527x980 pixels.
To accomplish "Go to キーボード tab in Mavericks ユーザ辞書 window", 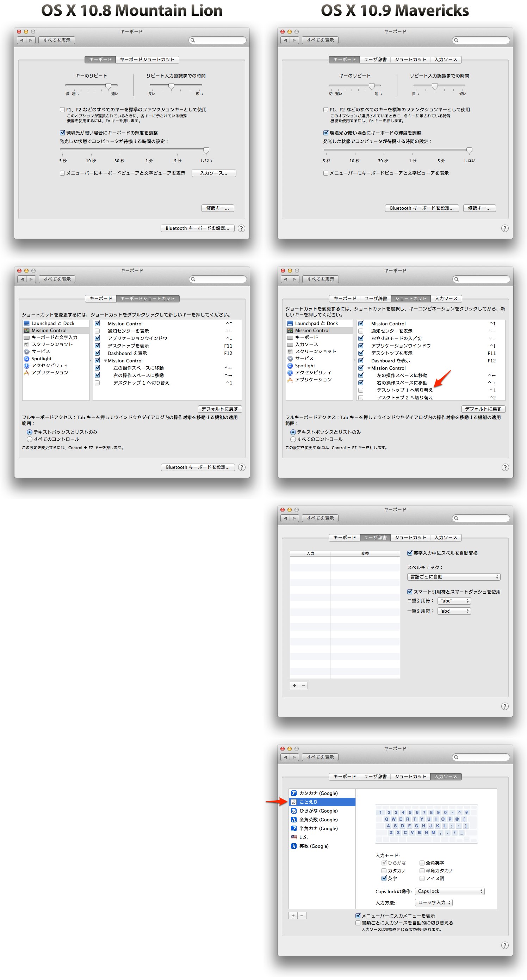I will 345,538.
